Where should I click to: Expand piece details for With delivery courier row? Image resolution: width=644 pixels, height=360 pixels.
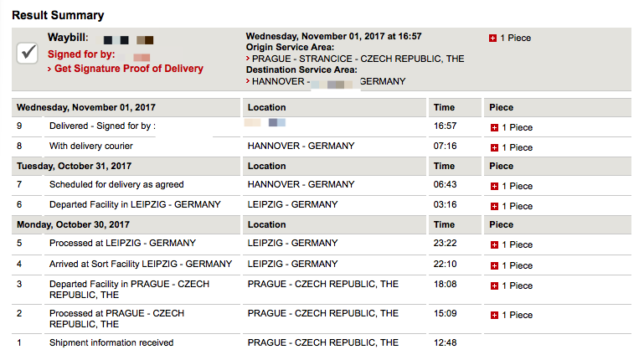coord(494,148)
